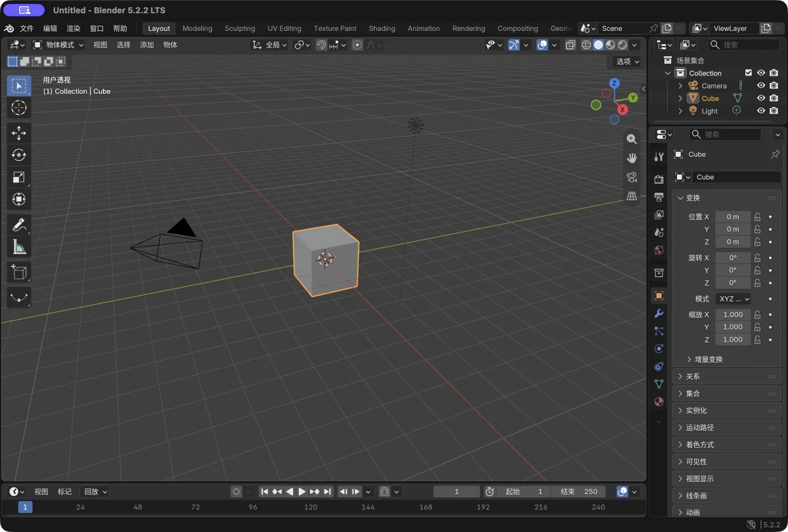
Task: Select the Measure tool
Action: tap(19, 247)
